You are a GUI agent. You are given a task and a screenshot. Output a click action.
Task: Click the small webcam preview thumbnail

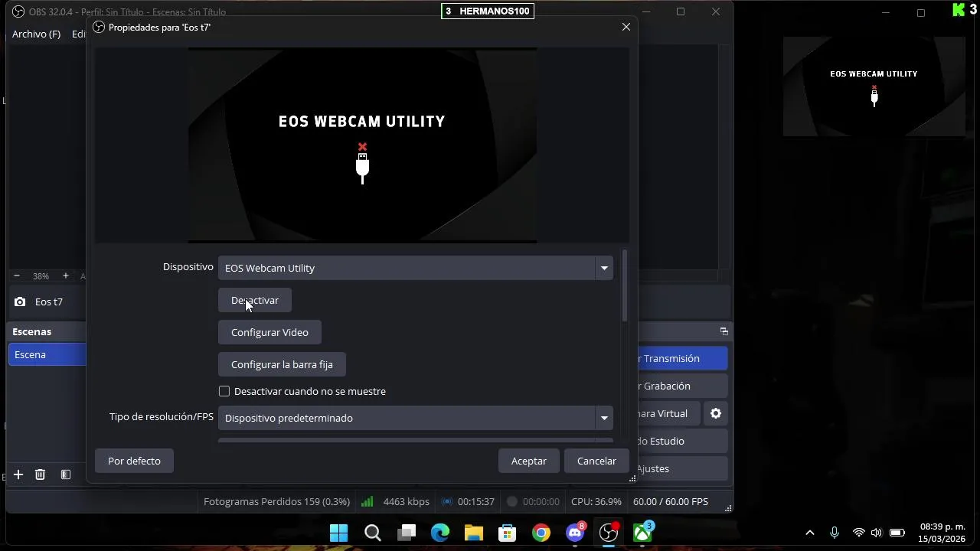click(x=874, y=86)
